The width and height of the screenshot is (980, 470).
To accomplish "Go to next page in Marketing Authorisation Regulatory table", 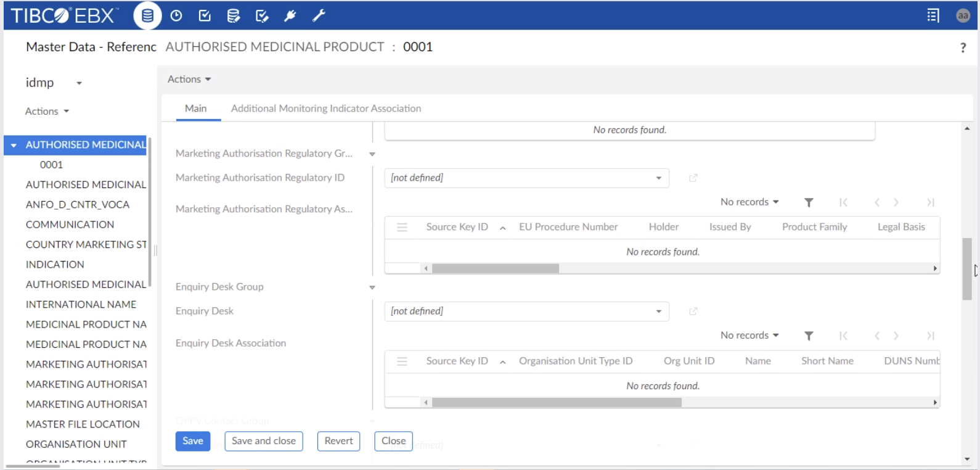I will click(896, 202).
